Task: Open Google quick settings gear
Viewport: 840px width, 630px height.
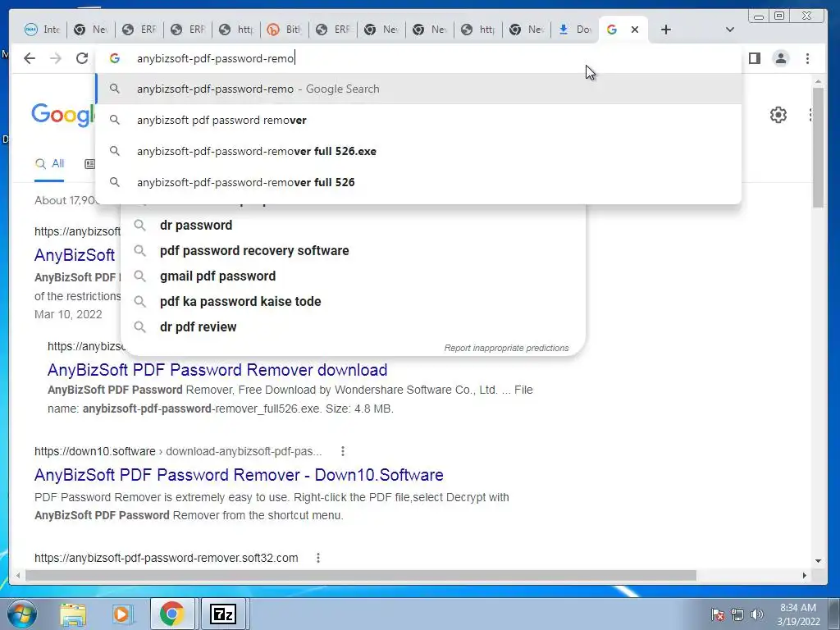Action: click(778, 115)
